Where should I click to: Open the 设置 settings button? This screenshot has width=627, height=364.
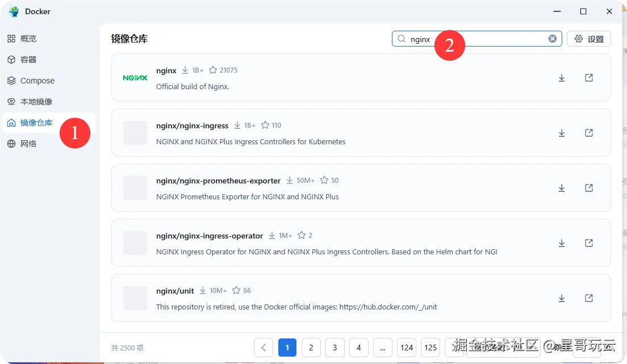tap(588, 39)
